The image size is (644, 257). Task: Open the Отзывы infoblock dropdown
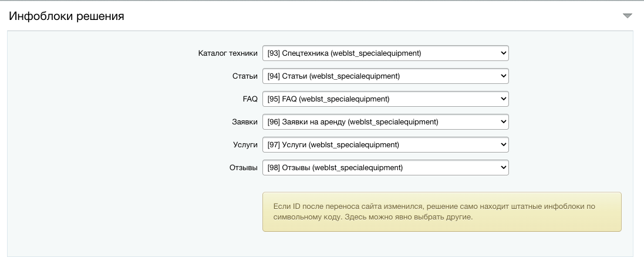pyautogui.click(x=386, y=167)
